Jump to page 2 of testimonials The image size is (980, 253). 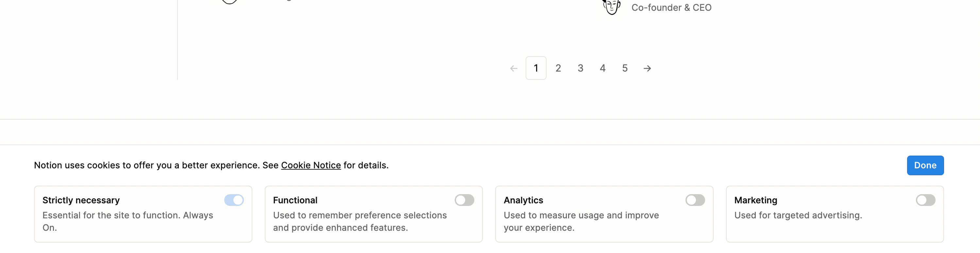(558, 68)
